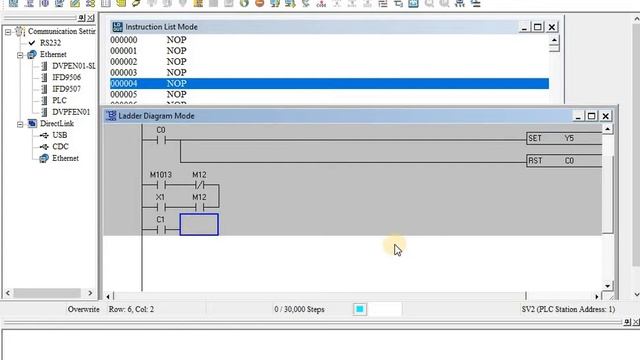Screen dimensions: 640x360
Task: Click the Overwrite mode status indicator
Action: point(84,309)
